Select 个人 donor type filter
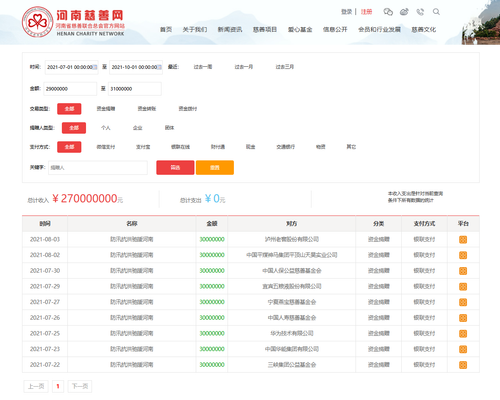The height and width of the screenshot is (400, 500). click(x=106, y=128)
